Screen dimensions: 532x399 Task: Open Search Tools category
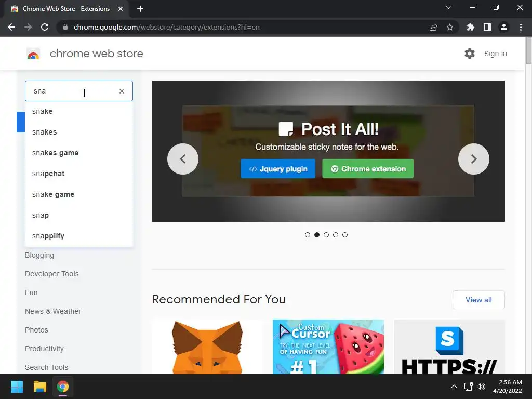click(46, 367)
